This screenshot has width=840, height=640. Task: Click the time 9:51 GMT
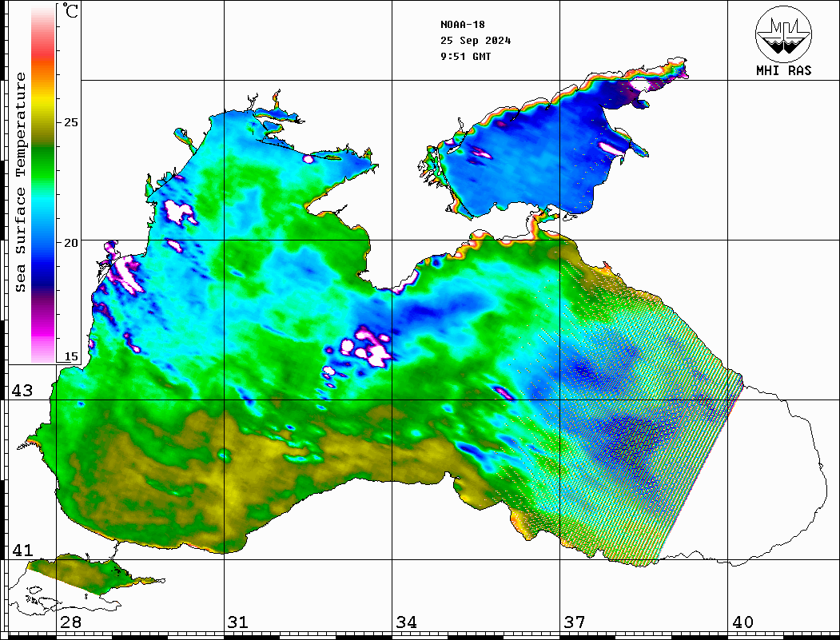click(465, 56)
